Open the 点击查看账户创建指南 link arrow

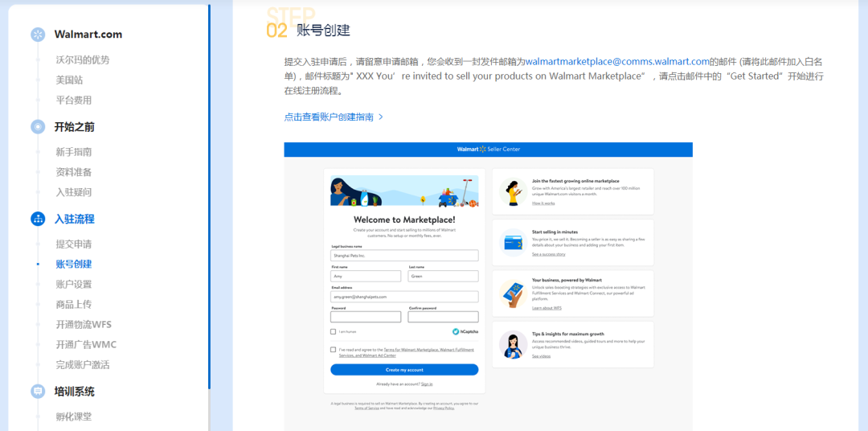[380, 117]
